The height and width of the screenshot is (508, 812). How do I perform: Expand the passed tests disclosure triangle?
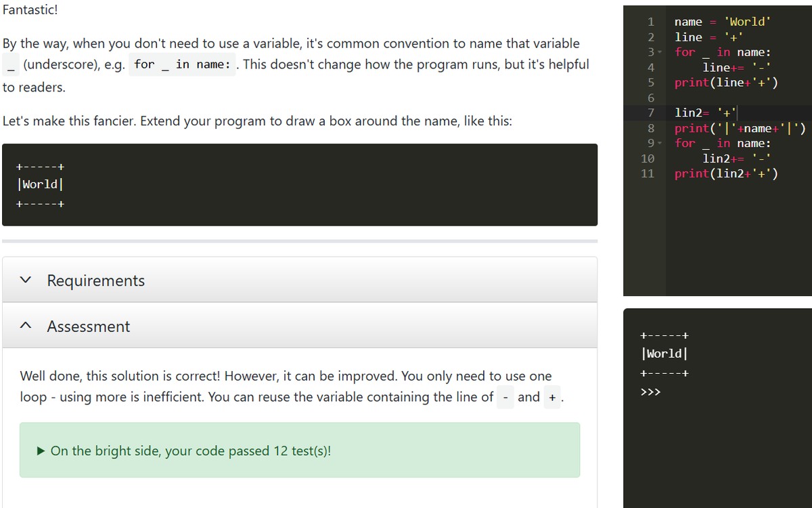[41, 451]
